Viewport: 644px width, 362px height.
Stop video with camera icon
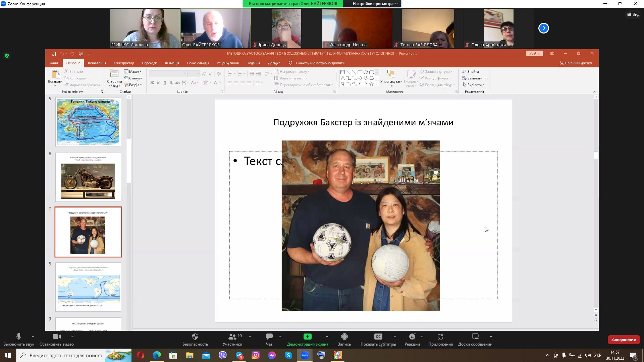(56, 337)
